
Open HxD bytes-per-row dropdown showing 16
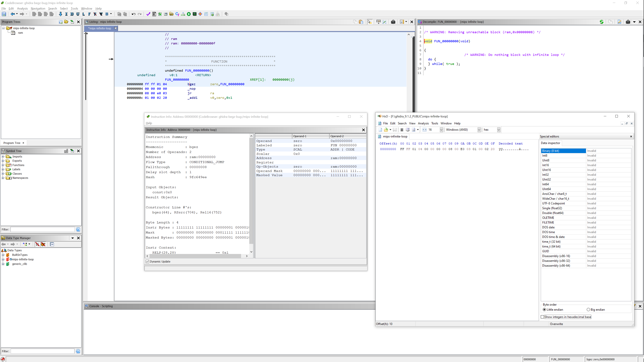tap(441, 130)
